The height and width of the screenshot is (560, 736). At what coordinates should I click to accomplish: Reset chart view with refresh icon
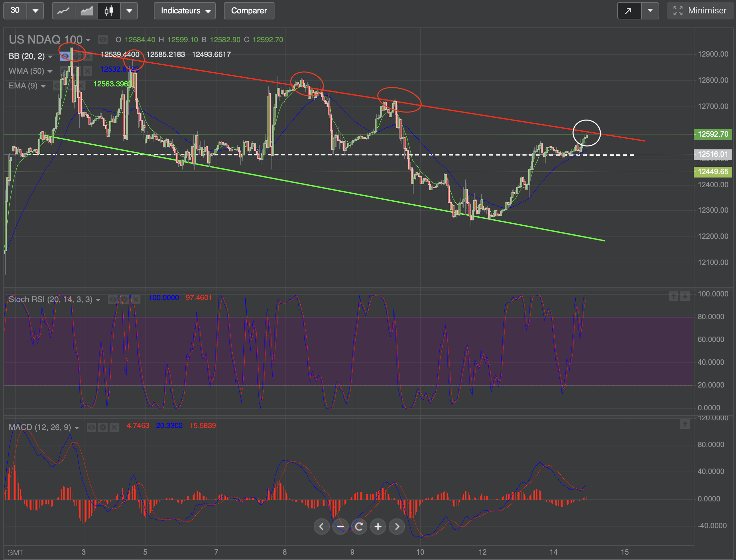[359, 527]
